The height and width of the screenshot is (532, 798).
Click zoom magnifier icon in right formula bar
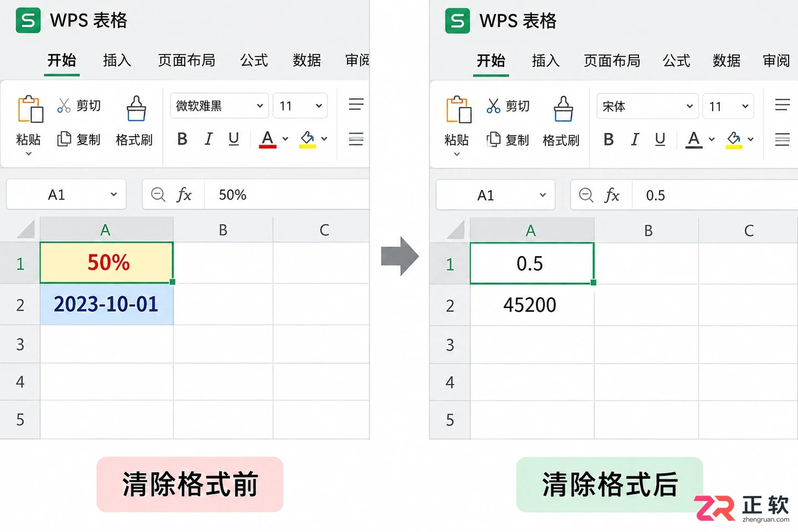[x=586, y=195]
